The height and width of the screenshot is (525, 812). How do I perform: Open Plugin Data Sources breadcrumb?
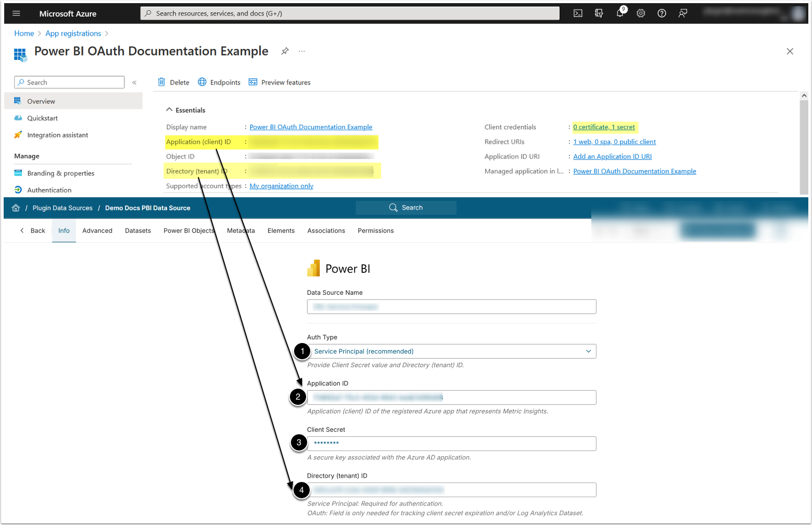click(62, 208)
